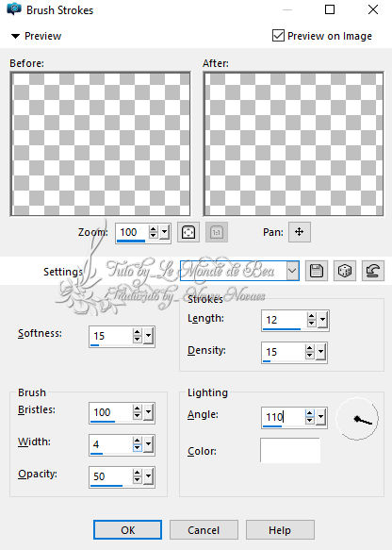Click the Pan crosshair icon
Viewport: 392px width, 550px height.
point(299,232)
